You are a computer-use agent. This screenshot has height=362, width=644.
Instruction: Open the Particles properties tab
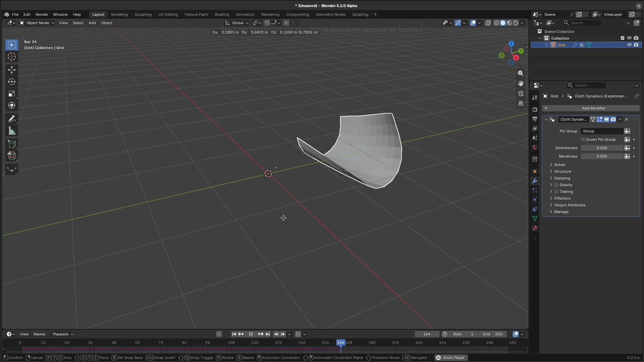(535, 190)
